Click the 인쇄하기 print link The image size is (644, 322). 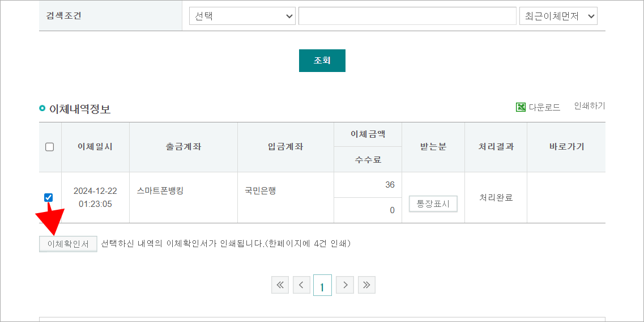coord(590,106)
